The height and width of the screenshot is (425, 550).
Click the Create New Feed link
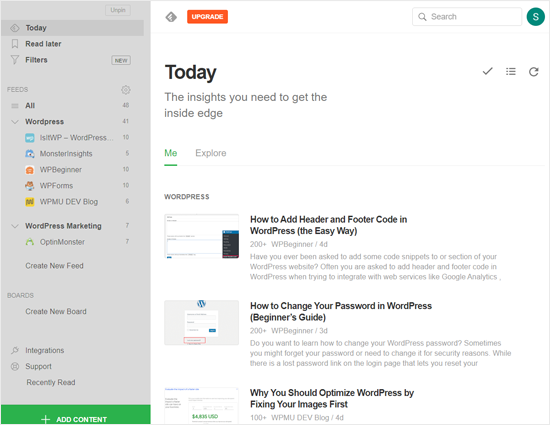(x=54, y=266)
